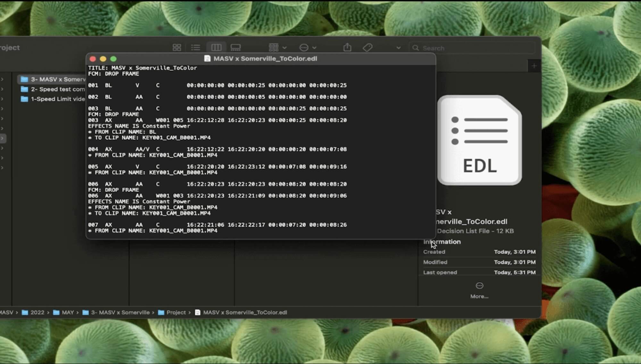Zoom the EDL text window with green button
Image resolution: width=641 pixels, height=364 pixels.
(113, 59)
